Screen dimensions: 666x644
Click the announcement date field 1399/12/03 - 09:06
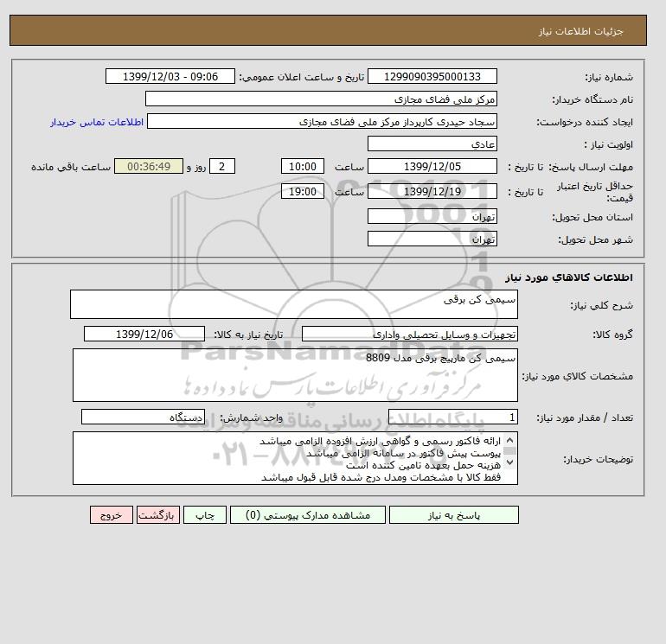click(x=170, y=76)
